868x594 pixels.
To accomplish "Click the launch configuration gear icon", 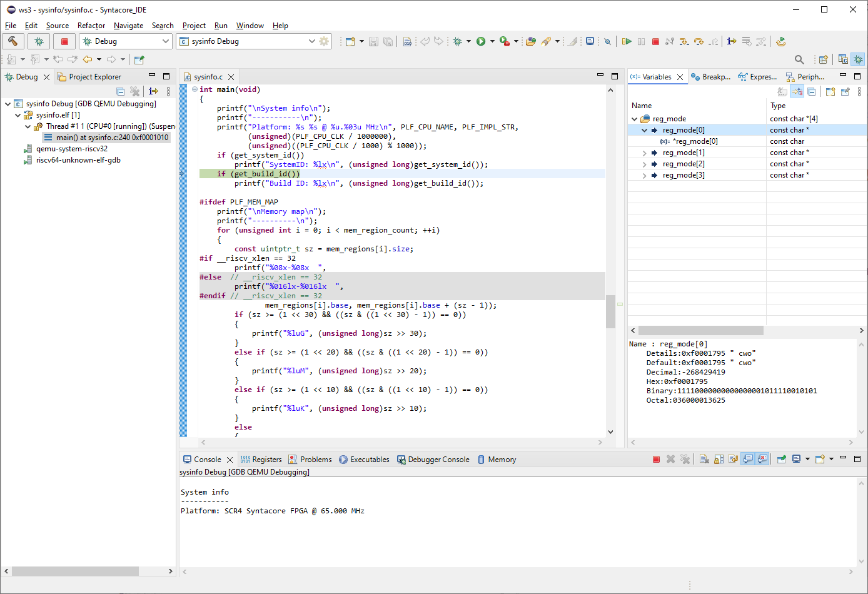I will coord(324,41).
